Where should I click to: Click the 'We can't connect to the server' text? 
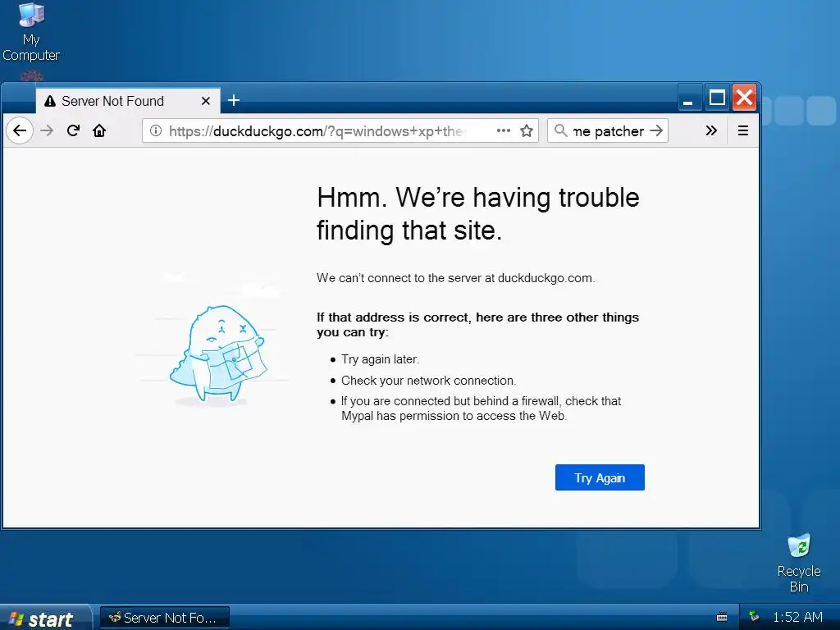(455, 278)
